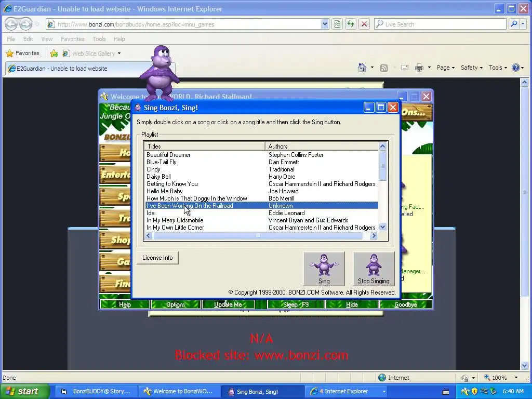Click the Bonzi purple gorilla character

(x=159, y=73)
